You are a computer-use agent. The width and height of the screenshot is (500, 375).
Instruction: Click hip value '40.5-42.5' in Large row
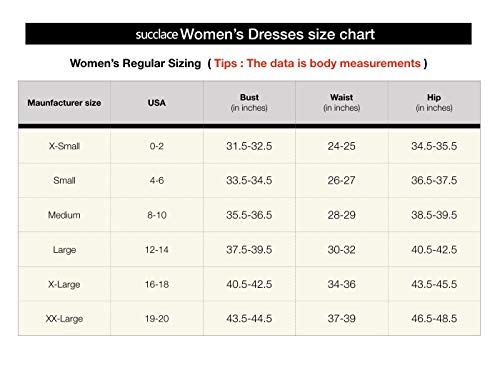pyautogui.click(x=434, y=250)
